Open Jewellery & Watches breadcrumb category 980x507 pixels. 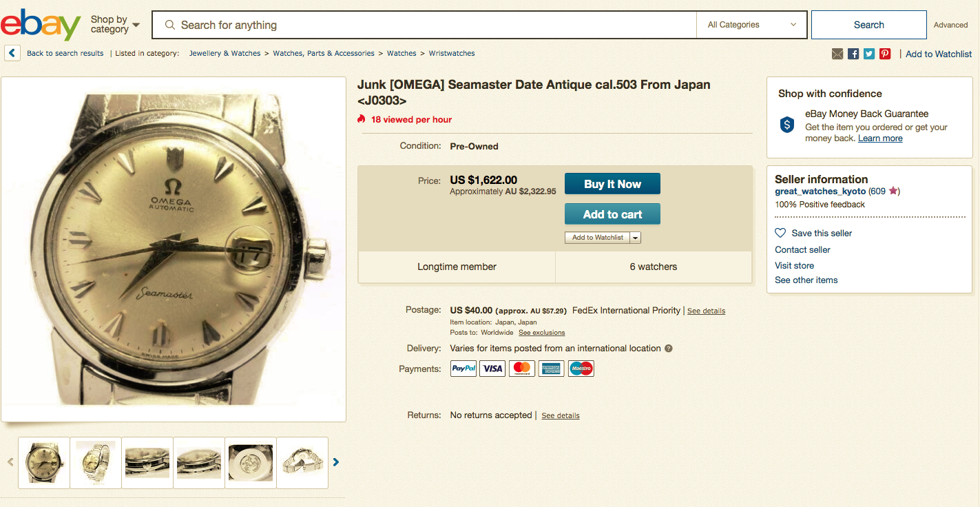click(225, 53)
